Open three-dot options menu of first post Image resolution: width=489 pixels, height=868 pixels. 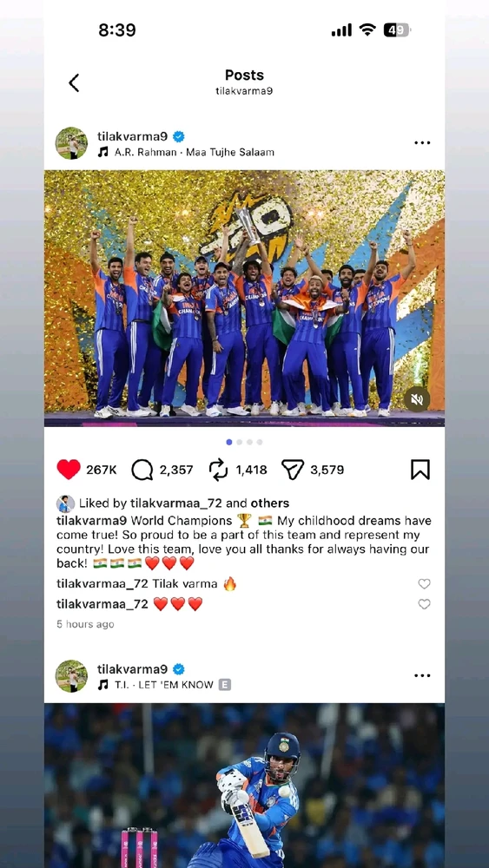(422, 143)
